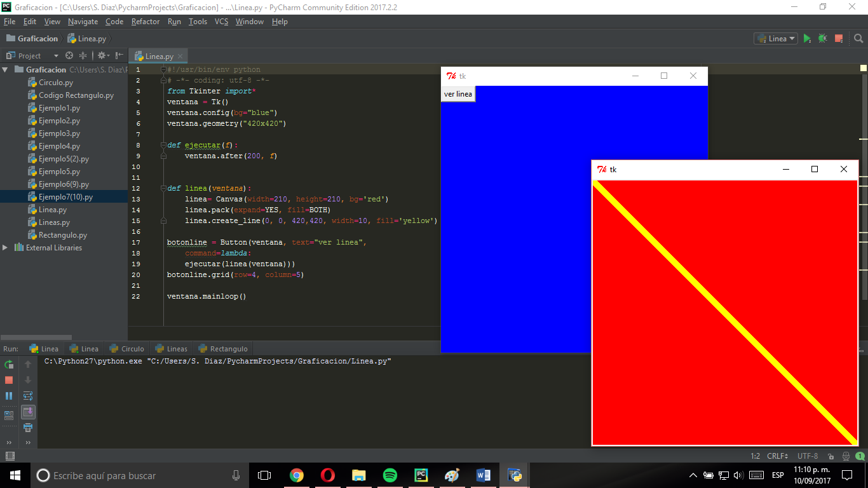Switch to the Rectangulo run tab

coord(223,348)
